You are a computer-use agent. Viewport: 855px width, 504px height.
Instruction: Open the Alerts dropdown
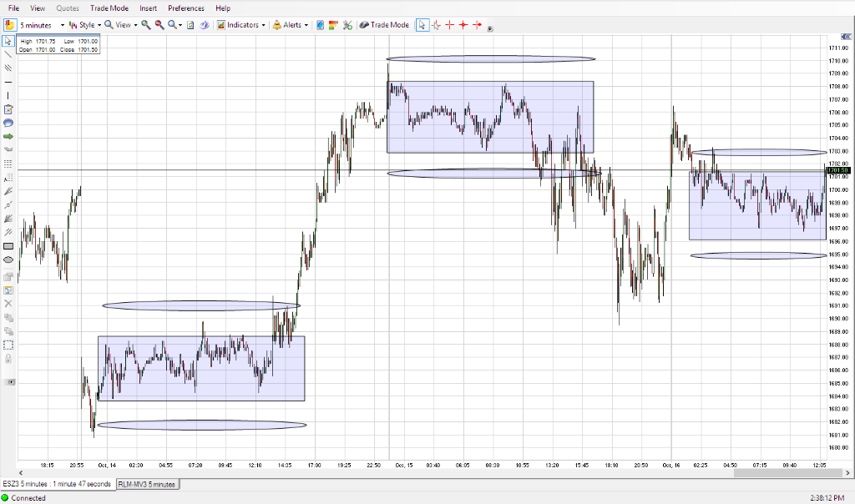click(x=291, y=25)
